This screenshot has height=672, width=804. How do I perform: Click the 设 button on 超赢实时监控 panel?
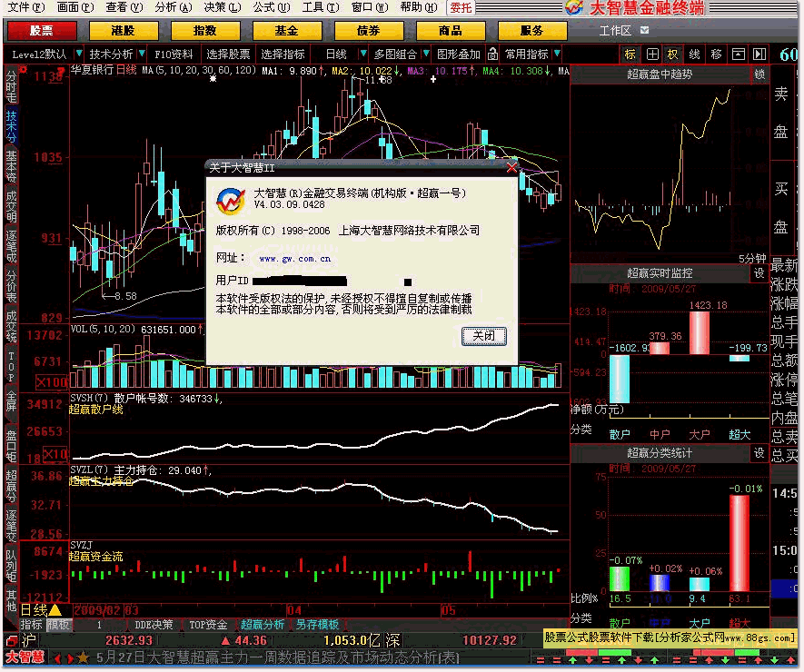(x=759, y=273)
